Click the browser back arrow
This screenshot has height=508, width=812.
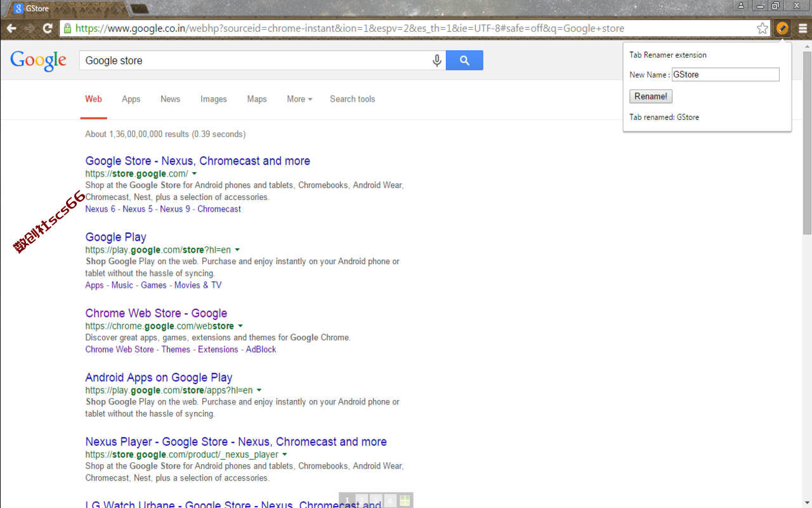11,28
